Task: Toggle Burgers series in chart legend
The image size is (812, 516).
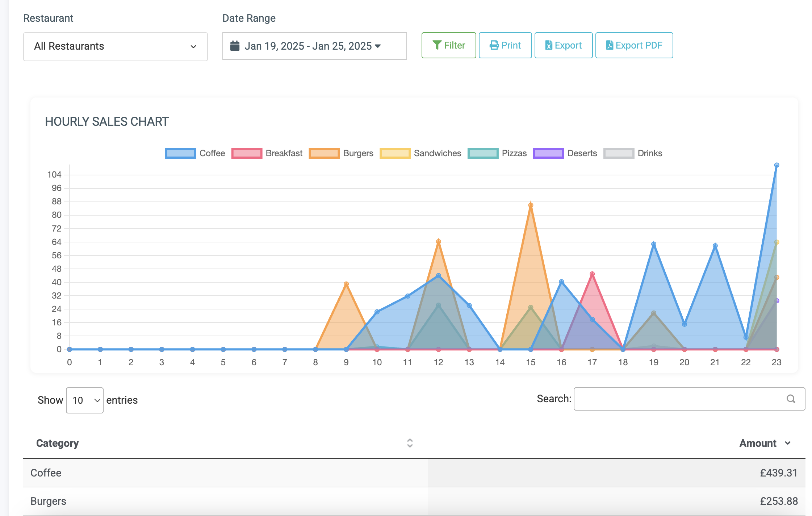Action: point(341,153)
